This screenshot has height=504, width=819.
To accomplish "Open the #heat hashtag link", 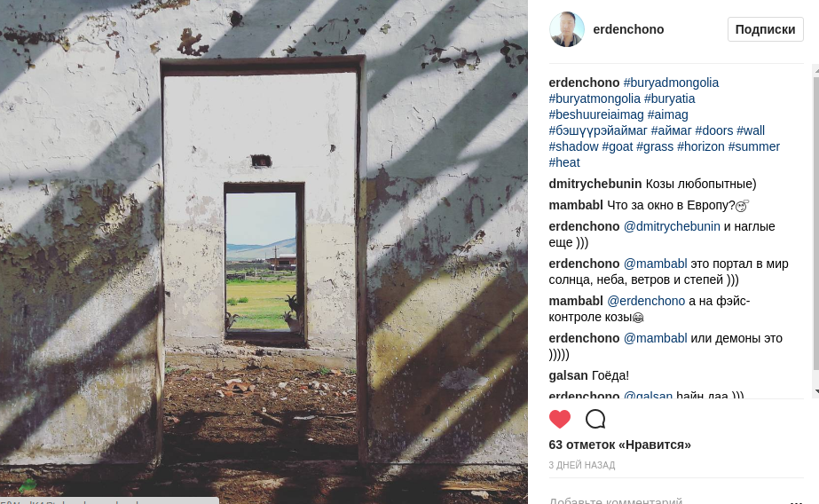I will pyautogui.click(x=564, y=162).
